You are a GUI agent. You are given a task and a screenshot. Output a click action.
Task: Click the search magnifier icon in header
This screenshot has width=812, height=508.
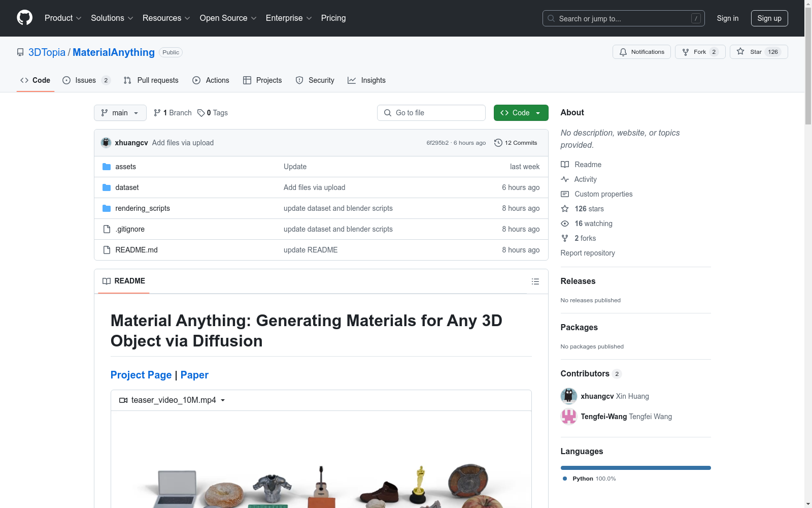pos(551,18)
